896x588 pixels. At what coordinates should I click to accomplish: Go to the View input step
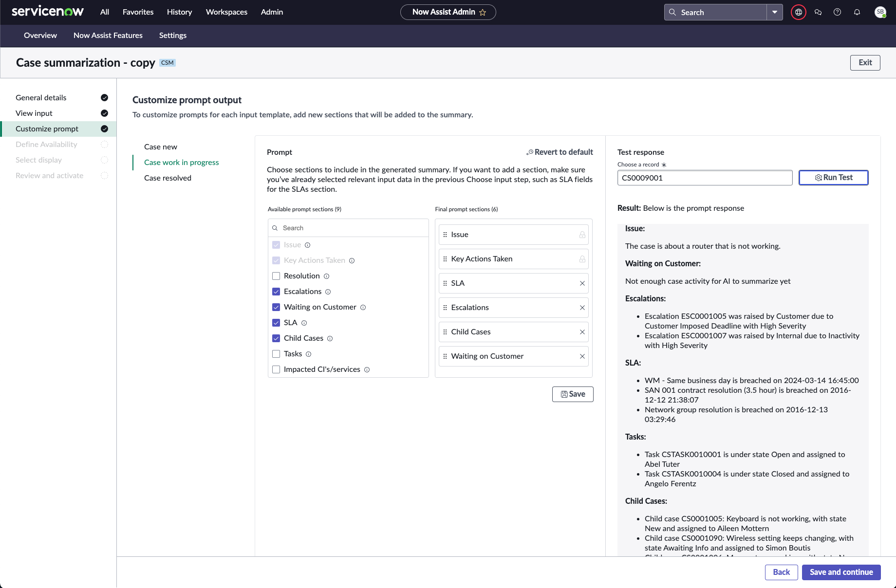pos(58,113)
